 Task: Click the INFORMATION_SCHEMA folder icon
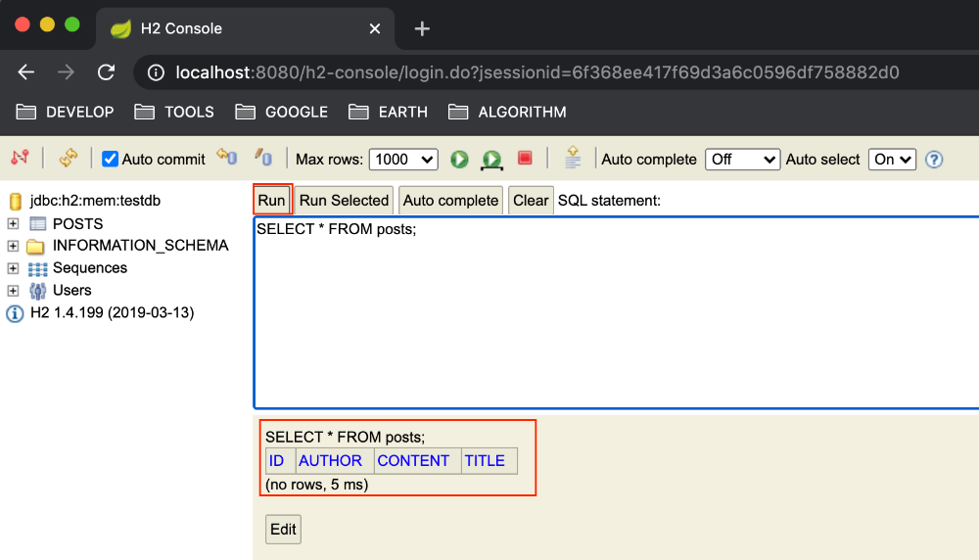35,246
